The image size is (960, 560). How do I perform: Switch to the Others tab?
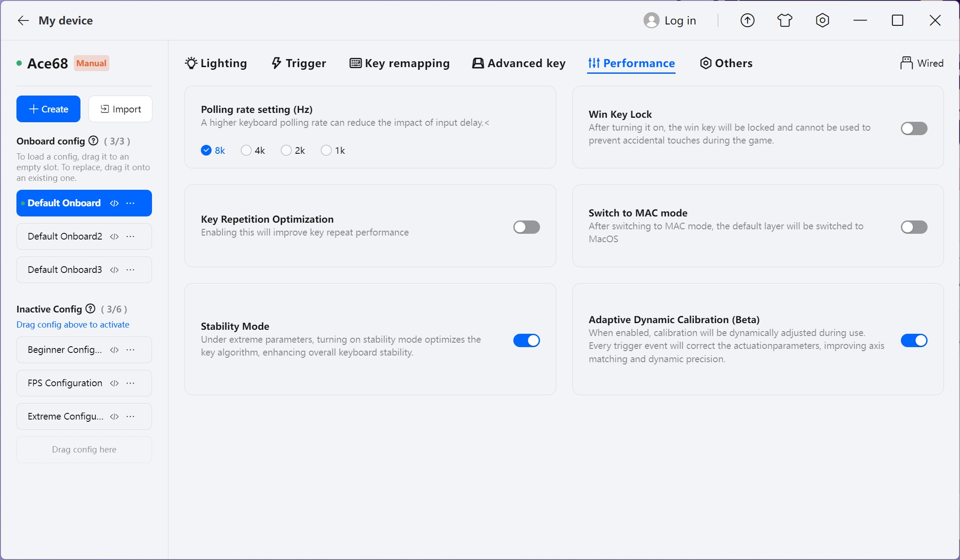pos(726,63)
